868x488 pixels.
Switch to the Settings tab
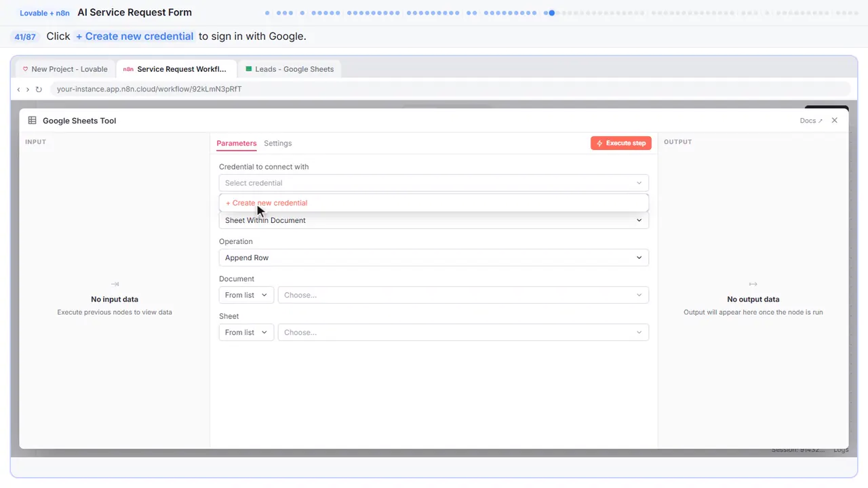[278, 143]
